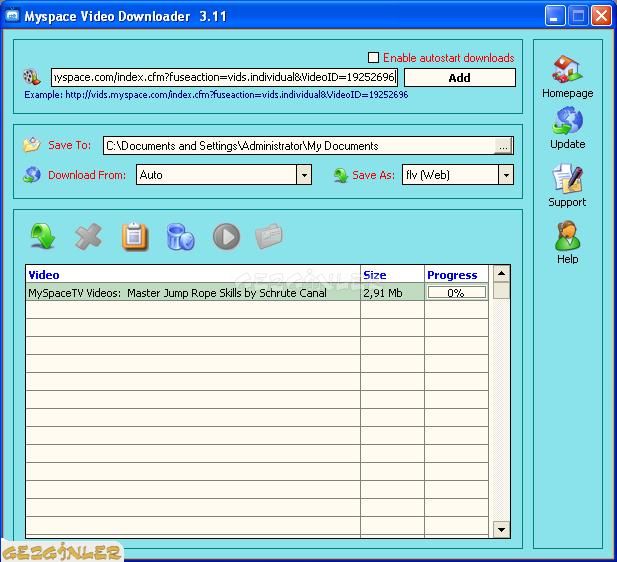Click the video URL input field
Screen dimensions: 617x562
[x=224, y=77]
